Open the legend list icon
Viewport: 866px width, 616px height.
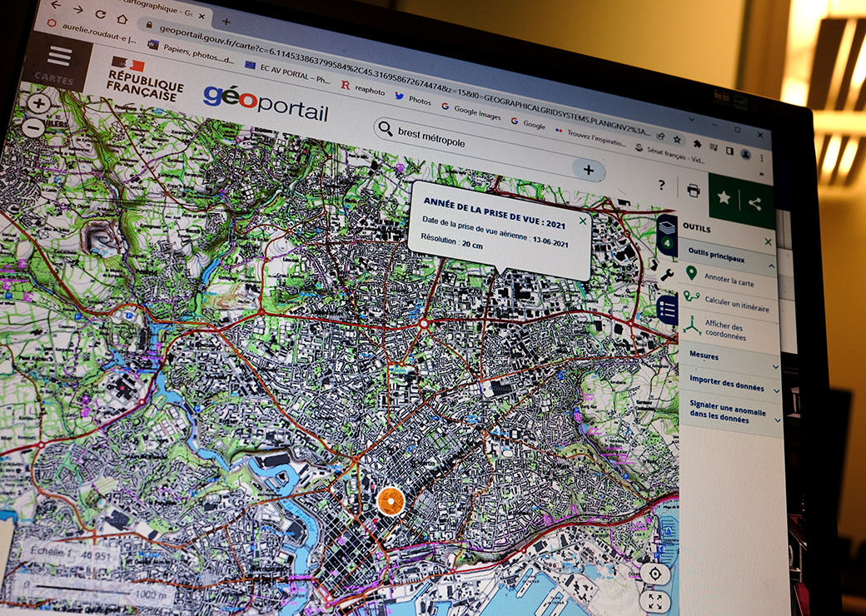(x=667, y=309)
